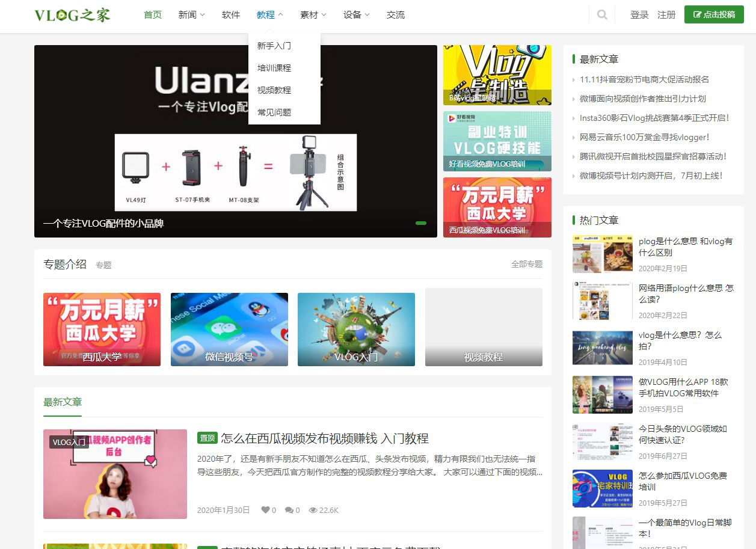Open the 交流 nav item
Viewport: 756px width, 549px height.
396,15
